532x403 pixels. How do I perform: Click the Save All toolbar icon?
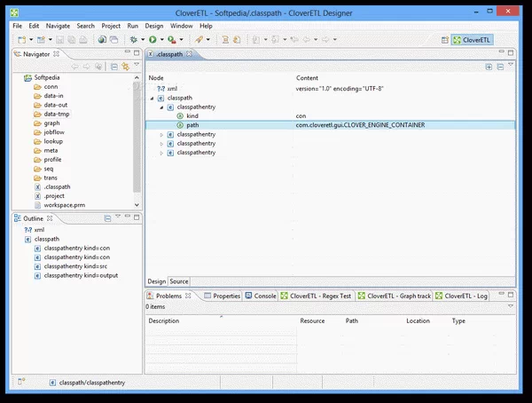point(71,40)
